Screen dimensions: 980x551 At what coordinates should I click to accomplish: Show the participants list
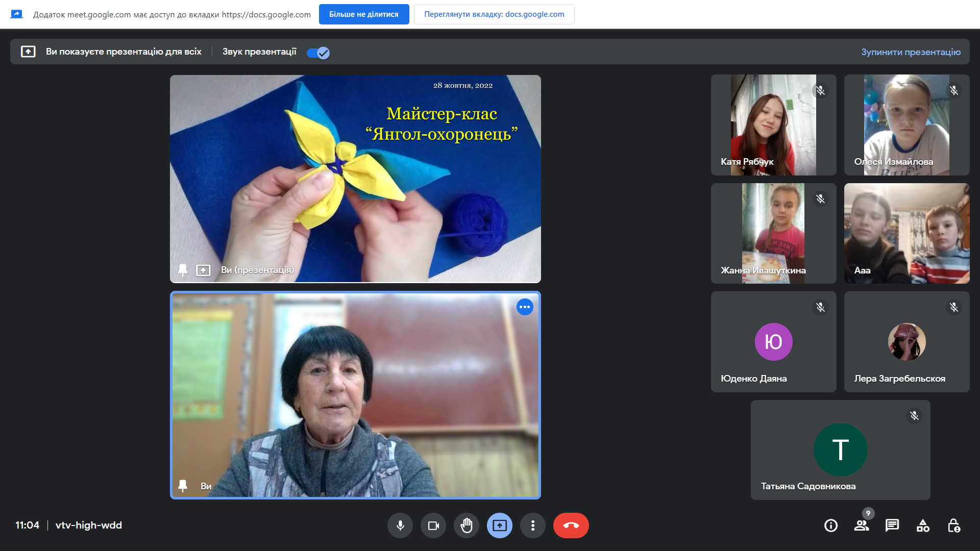tap(862, 525)
